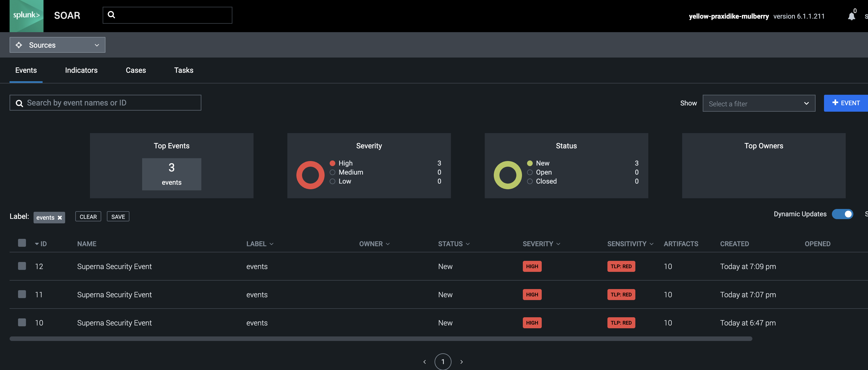Viewport: 868px width, 370px height.
Task: Click the Splunk SOAR logo
Action: [x=26, y=16]
